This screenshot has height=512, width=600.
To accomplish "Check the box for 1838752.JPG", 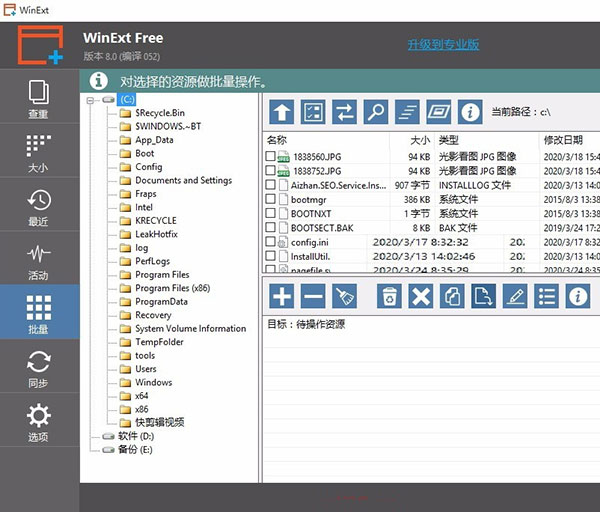I will point(270,170).
